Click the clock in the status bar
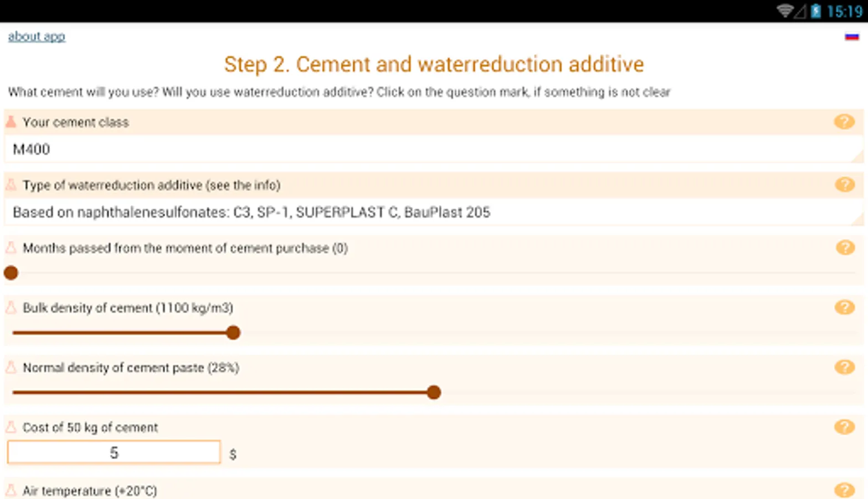The width and height of the screenshot is (868, 499). 844,12
